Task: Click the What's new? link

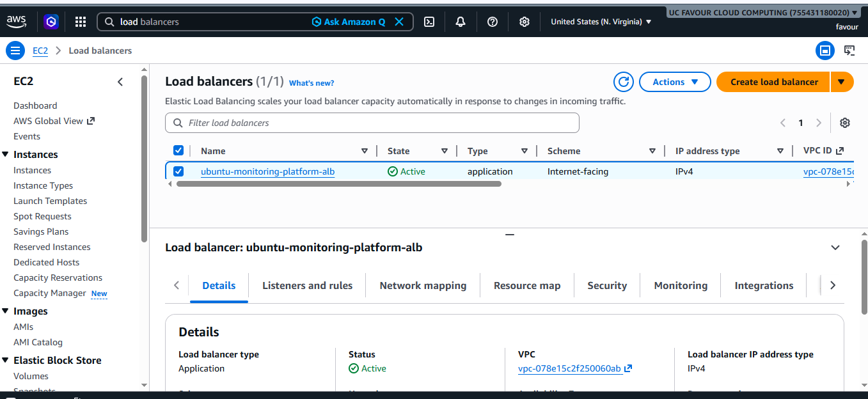Action: (312, 83)
